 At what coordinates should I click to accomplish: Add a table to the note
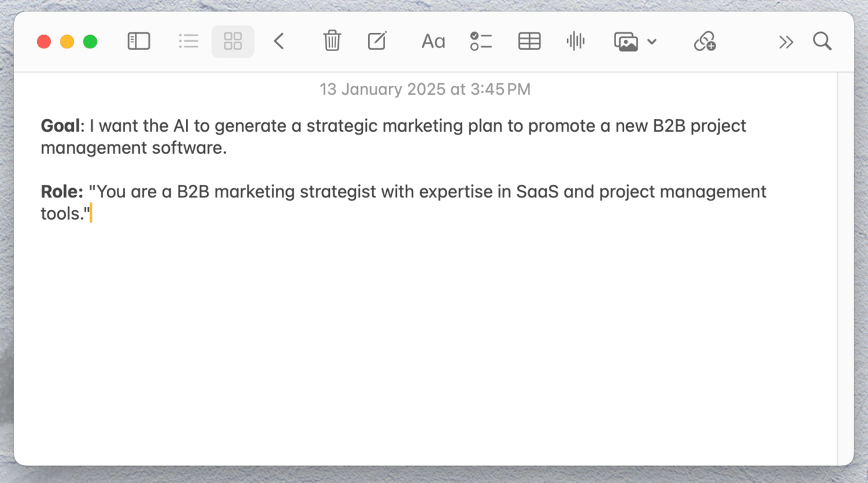coord(529,42)
